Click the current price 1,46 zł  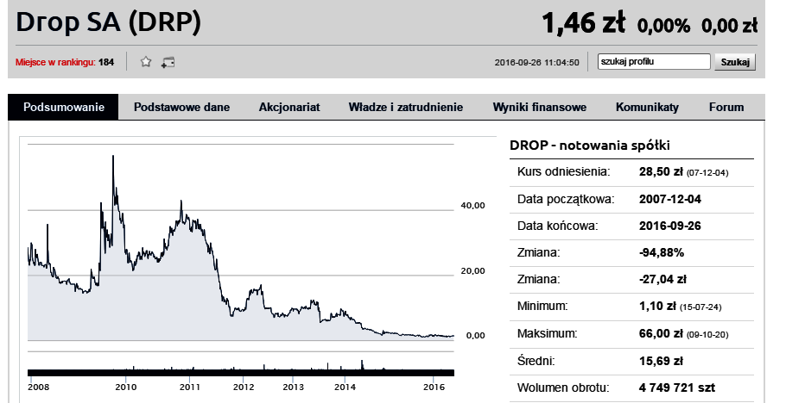pyautogui.click(x=583, y=23)
